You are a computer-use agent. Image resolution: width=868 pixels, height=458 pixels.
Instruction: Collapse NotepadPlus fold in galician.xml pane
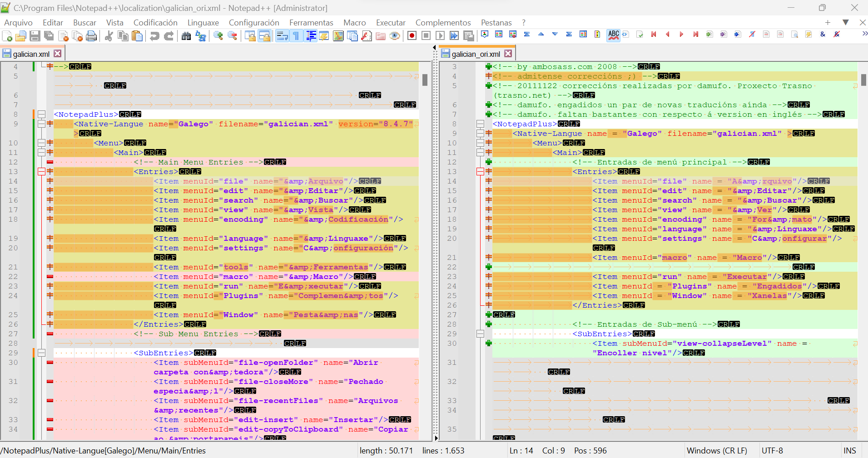pyautogui.click(x=41, y=114)
